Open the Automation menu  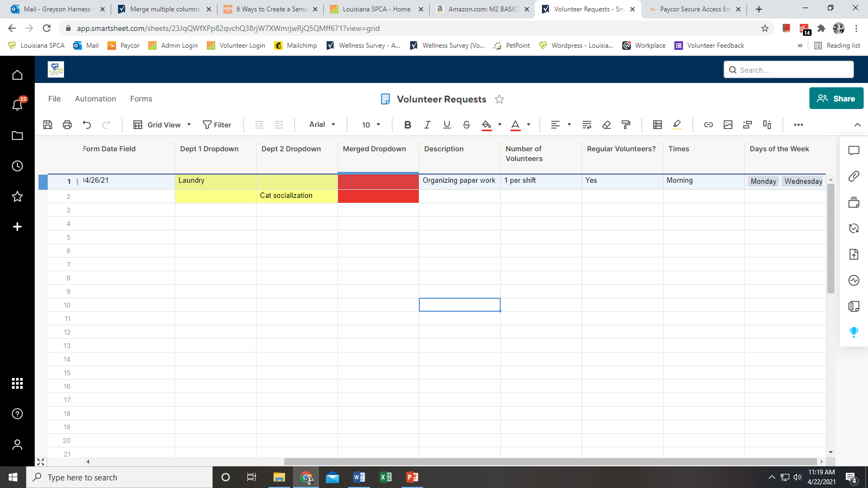pos(95,99)
